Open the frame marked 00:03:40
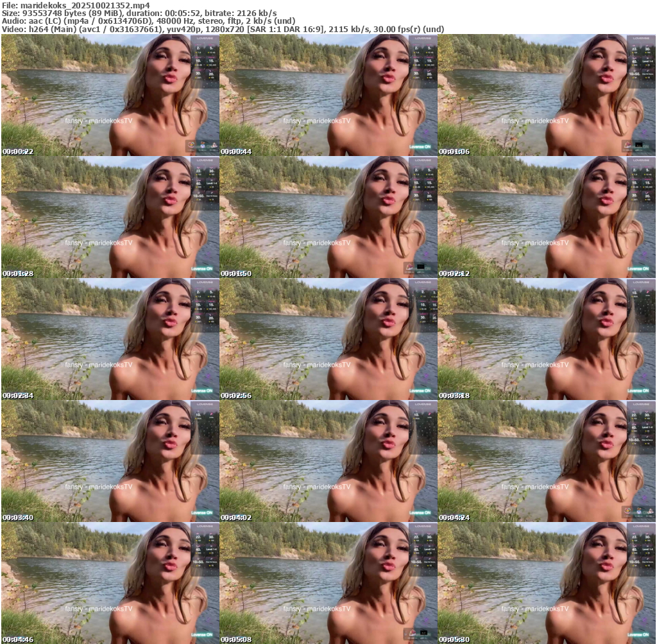The width and height of the screenshot is (657, 644). [110, 461]
